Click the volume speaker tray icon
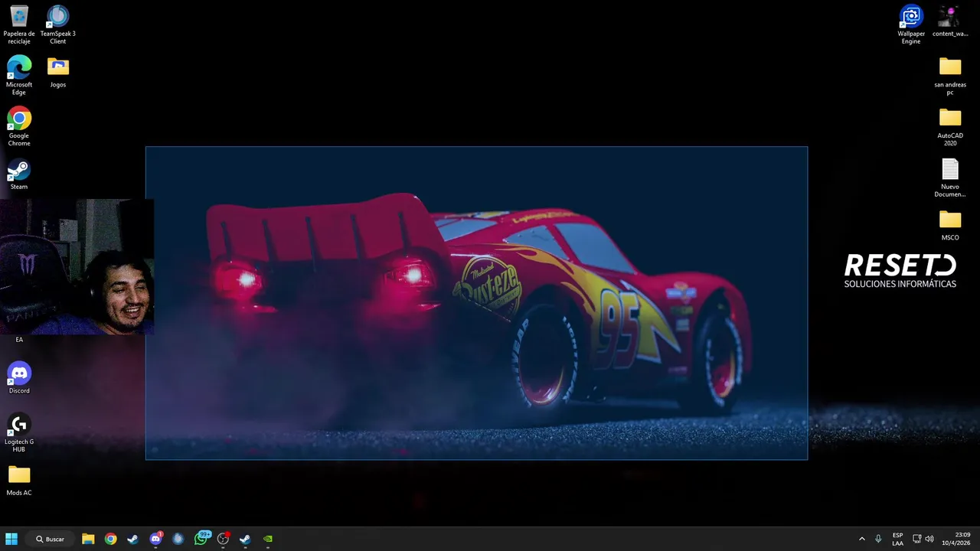This screenshot has width=980, height=551. (x=929, y=539)
